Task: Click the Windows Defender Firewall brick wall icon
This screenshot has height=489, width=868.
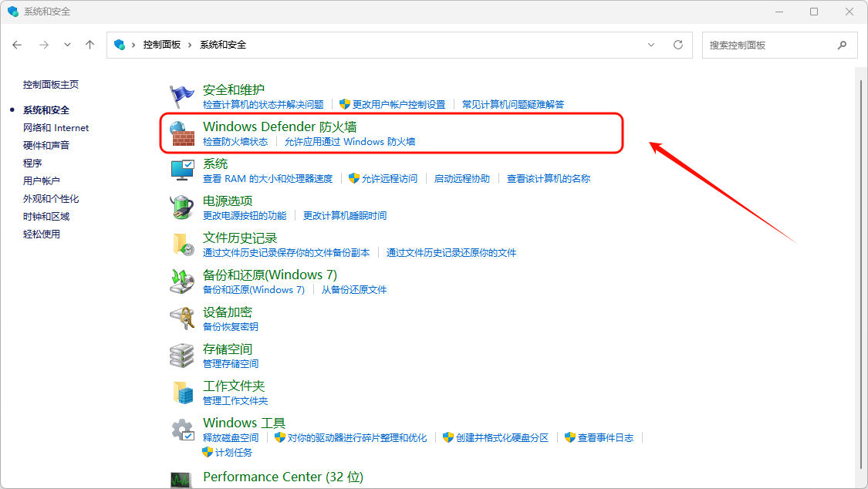Action: pos(182,133)
